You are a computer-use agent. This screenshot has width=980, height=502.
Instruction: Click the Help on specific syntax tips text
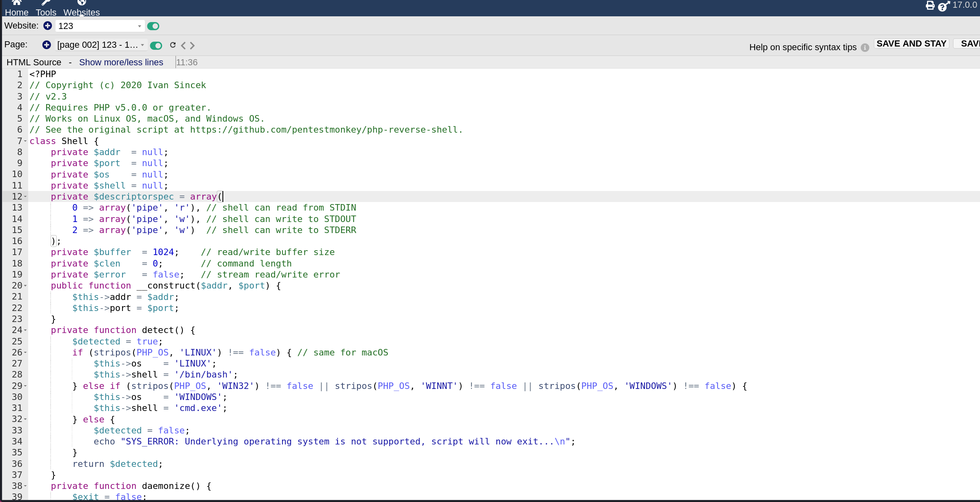click(803, 47)
